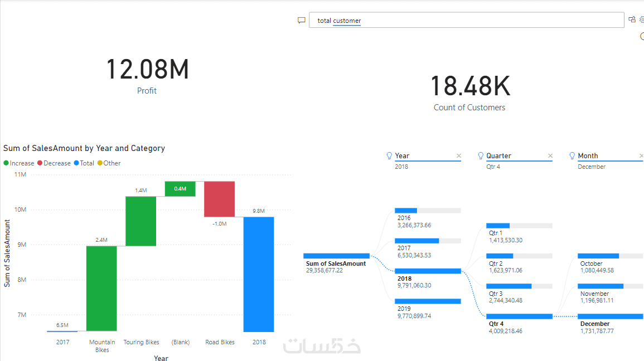Click the lightbulb icon beside Quarter

(x=481, y=156)
